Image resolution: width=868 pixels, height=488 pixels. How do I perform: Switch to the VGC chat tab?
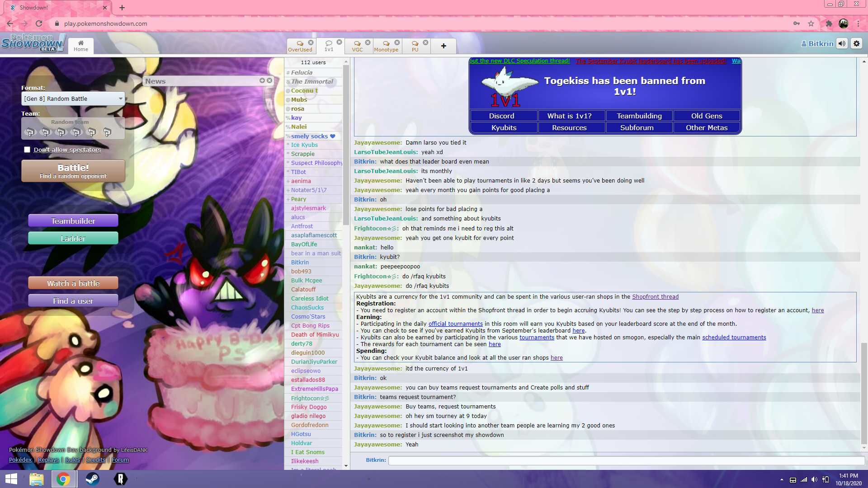click(x=357, y=47)
